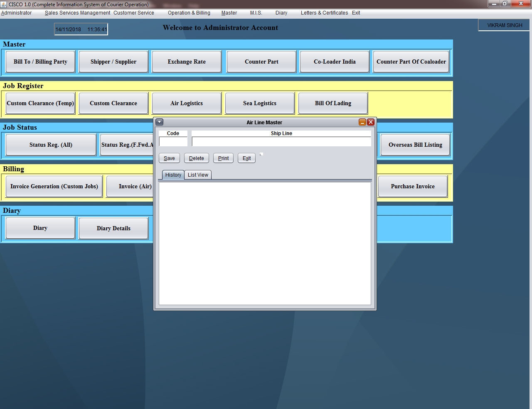
Task: Open Bill Of Lading job register
Action: coord(333,103)
